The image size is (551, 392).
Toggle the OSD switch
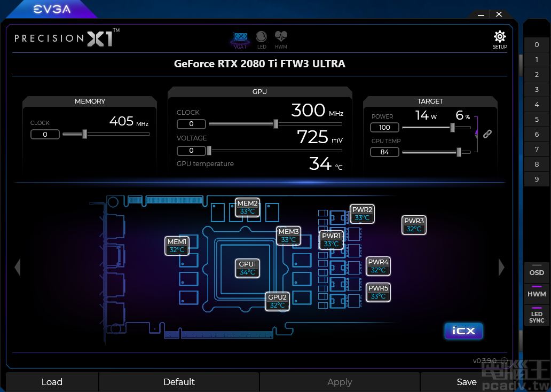(537, 271)
